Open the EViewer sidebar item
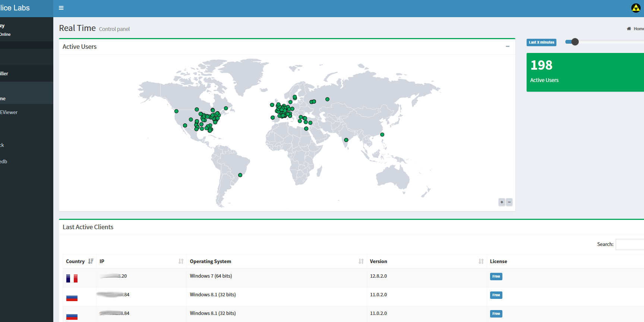The height and width of the screenshot is (322, 644). [9, 112]
